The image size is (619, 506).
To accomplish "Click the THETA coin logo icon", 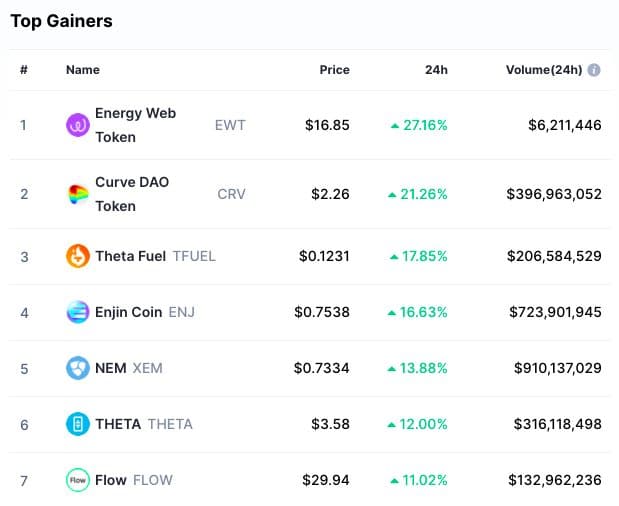I will 77,424.
